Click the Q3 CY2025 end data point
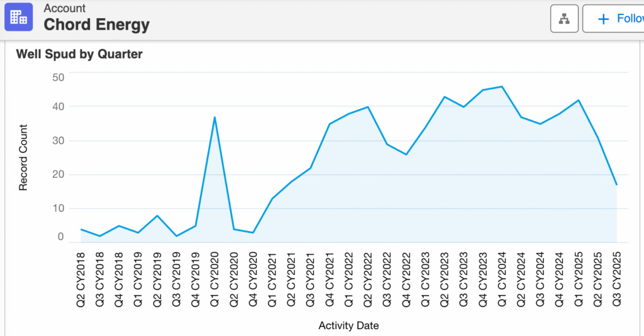Screen dimensions: 644x336 (x=616, y=185)
